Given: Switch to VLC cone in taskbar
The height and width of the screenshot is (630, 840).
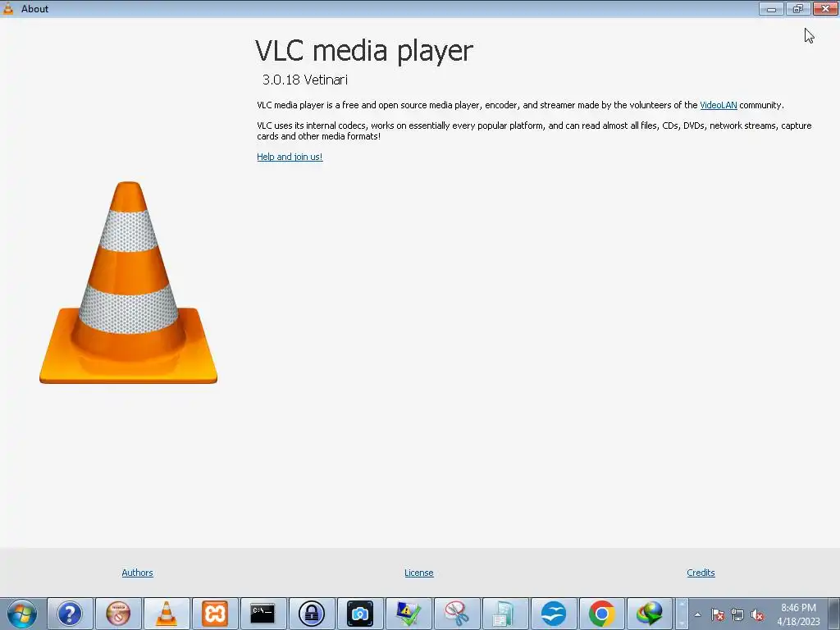Looking at the screenshot, I should coord(166,614).
